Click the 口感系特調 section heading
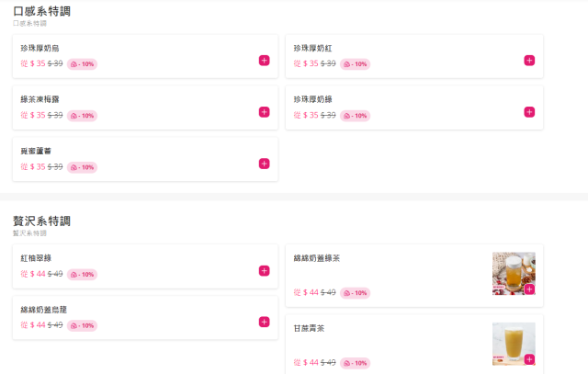This screenshot has width=588, height=374. coord(41,11)
